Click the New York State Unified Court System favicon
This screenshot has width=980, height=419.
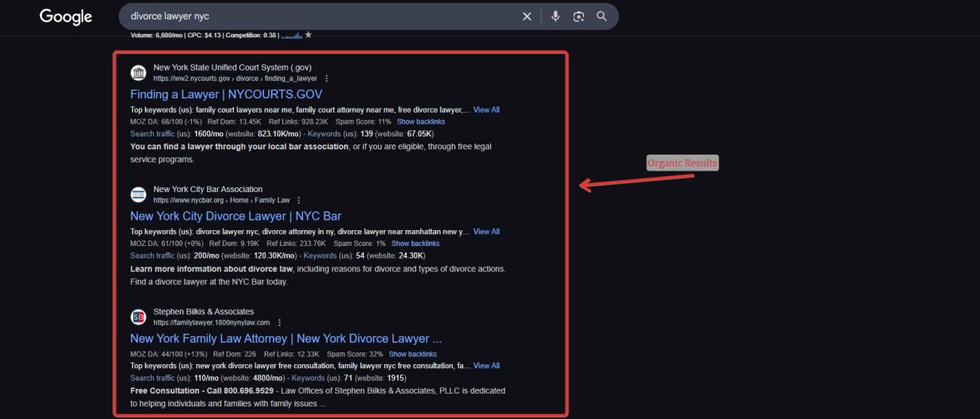point(139,73)
